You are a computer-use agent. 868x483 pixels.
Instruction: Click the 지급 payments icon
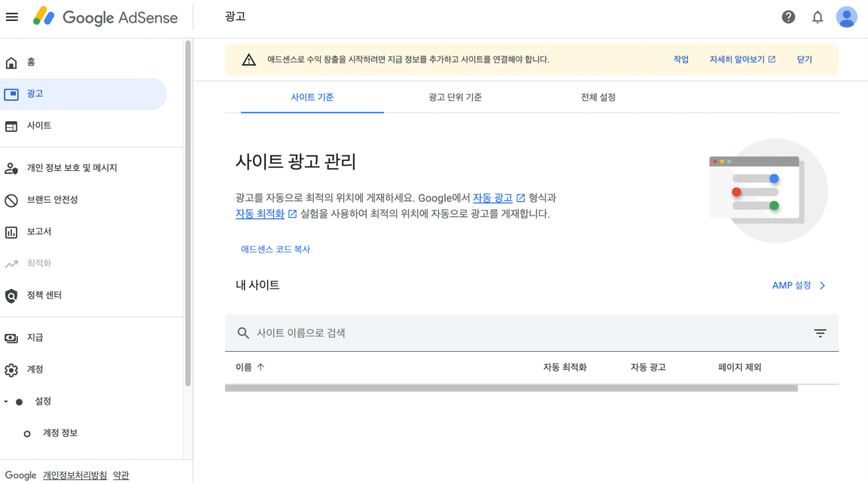[x=11, y=338]
